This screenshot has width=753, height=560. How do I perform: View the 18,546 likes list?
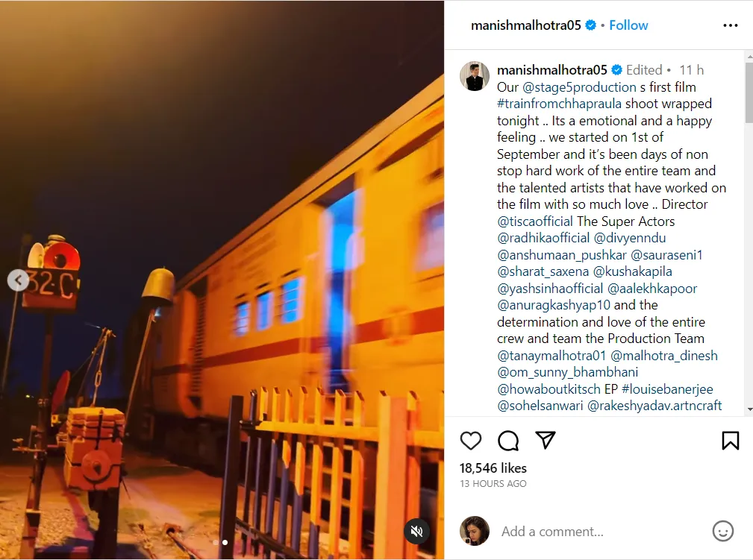(x=493, y=468)
